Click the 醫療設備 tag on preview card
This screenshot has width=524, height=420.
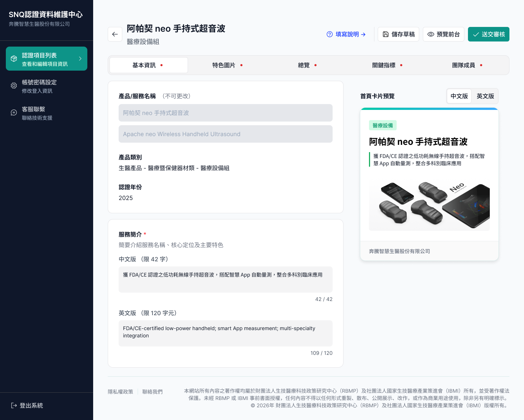[x=383, y=126]
